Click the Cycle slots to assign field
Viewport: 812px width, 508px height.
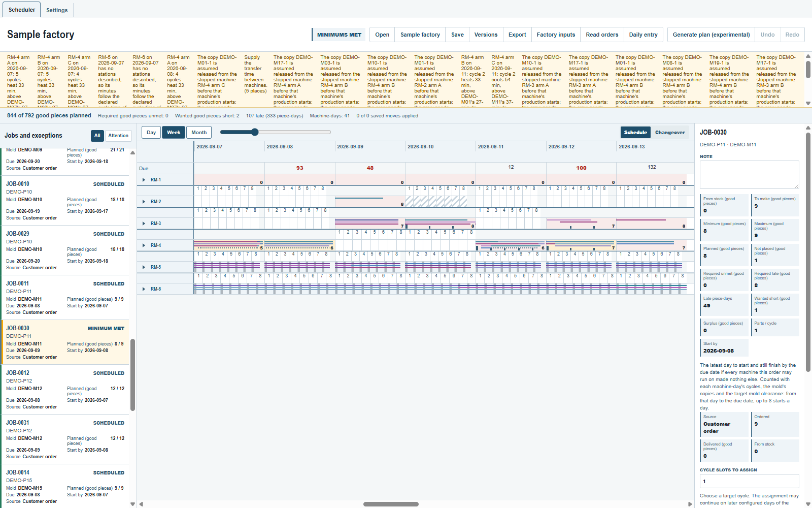(749, 481)
